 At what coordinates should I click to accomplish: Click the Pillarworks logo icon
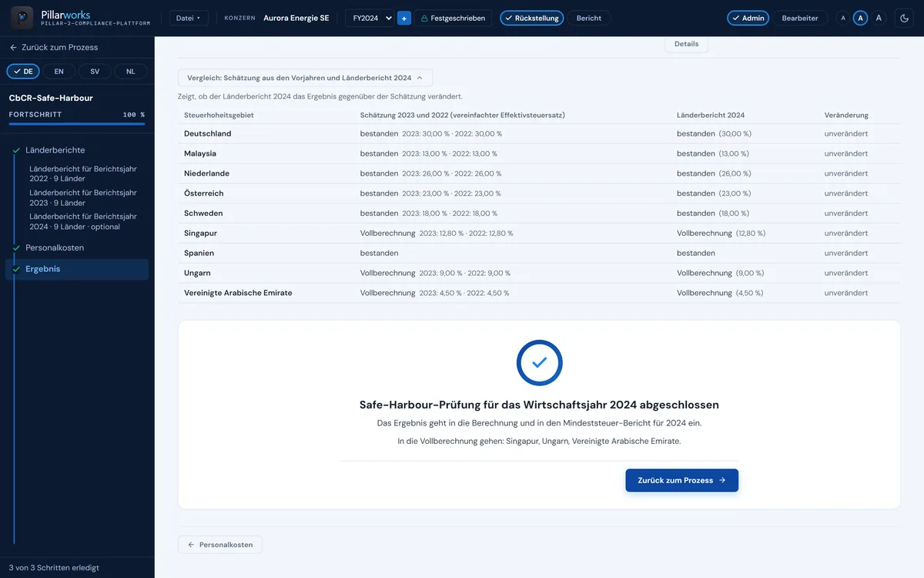(22, 18)
